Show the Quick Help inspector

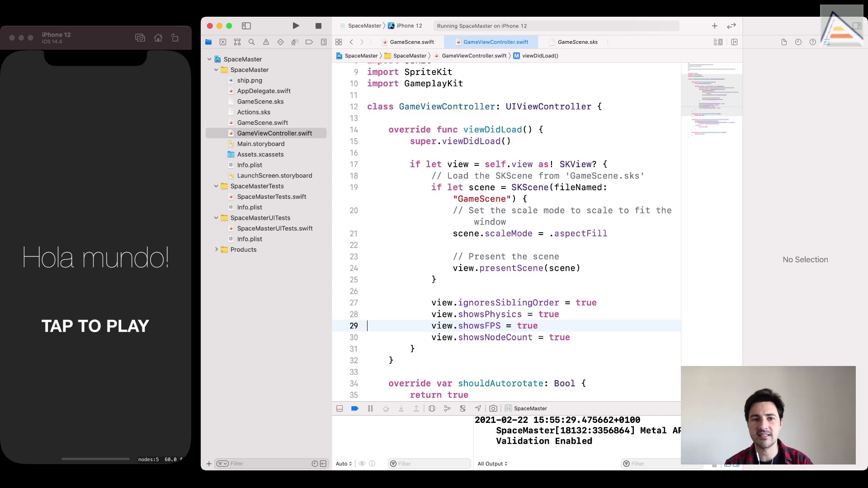click(x=813, y=42)
